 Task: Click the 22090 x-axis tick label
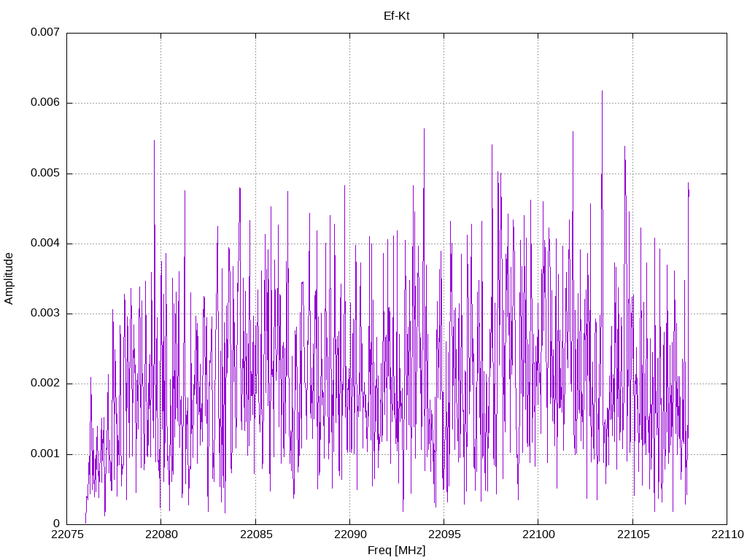pos(350,534)
